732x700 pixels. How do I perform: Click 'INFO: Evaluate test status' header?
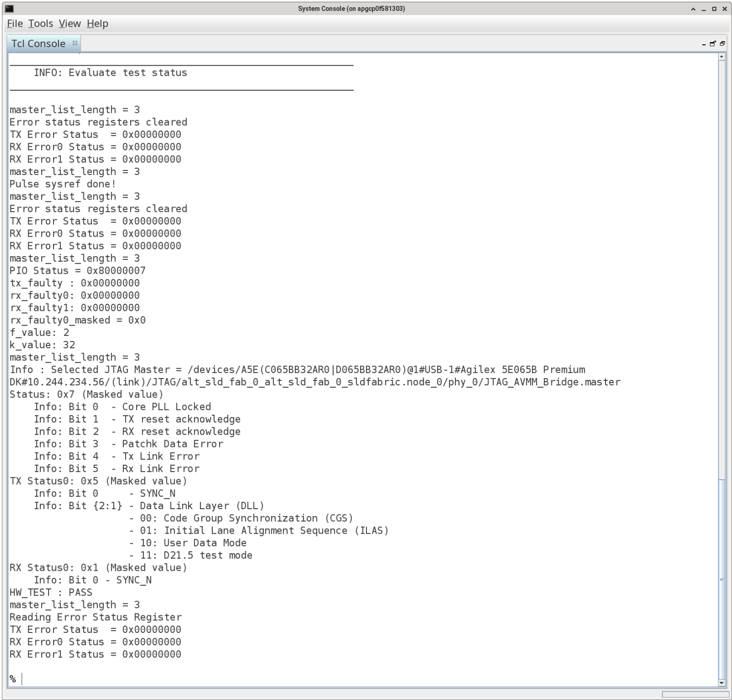(x=110, y=73)
